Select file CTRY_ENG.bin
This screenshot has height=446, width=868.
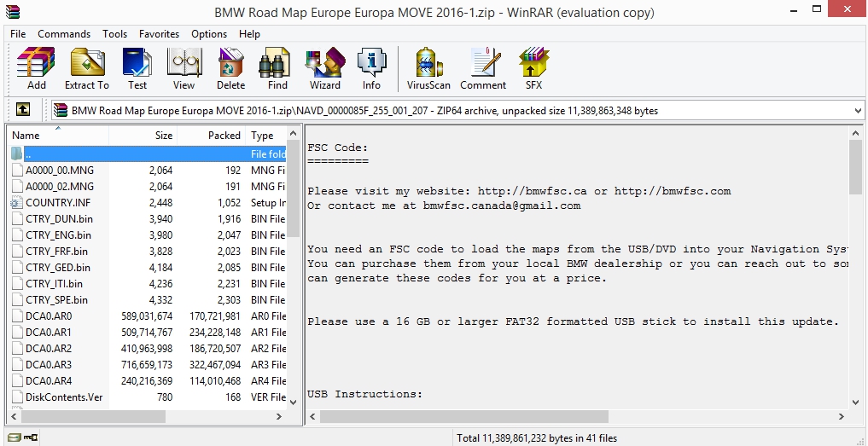[x=59, y=235]
